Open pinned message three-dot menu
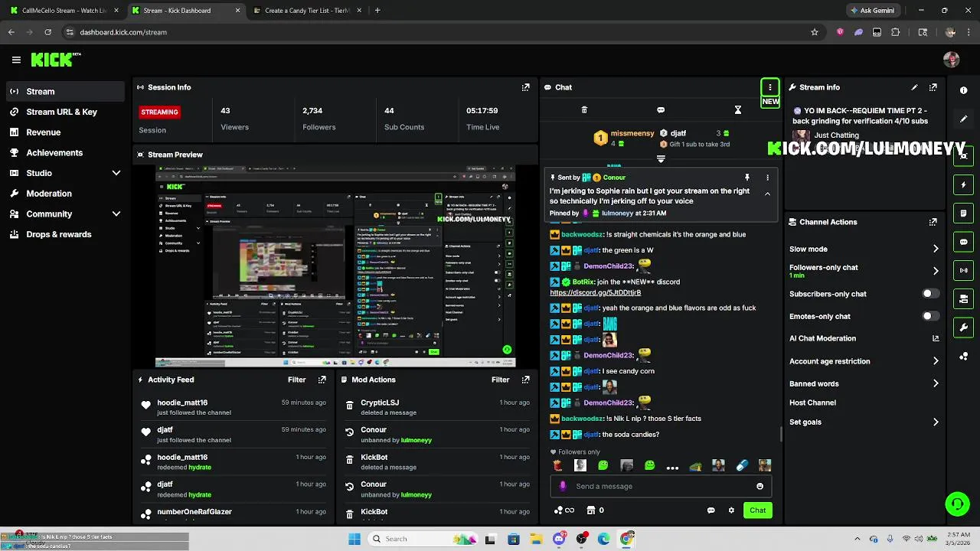The width and height of the screenshot is (980, 551). tap(767, 178)
